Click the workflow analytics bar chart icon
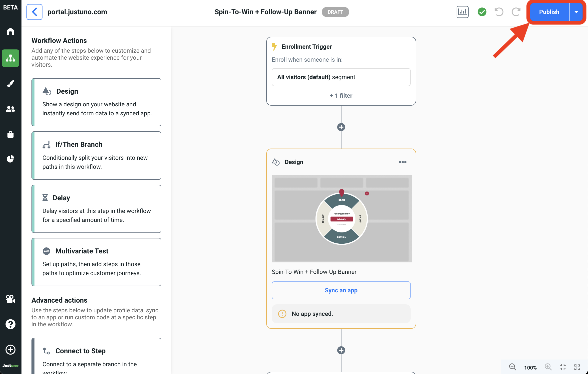Image resolution: width=588 pixels, height=374 pixels. point(462,12)
